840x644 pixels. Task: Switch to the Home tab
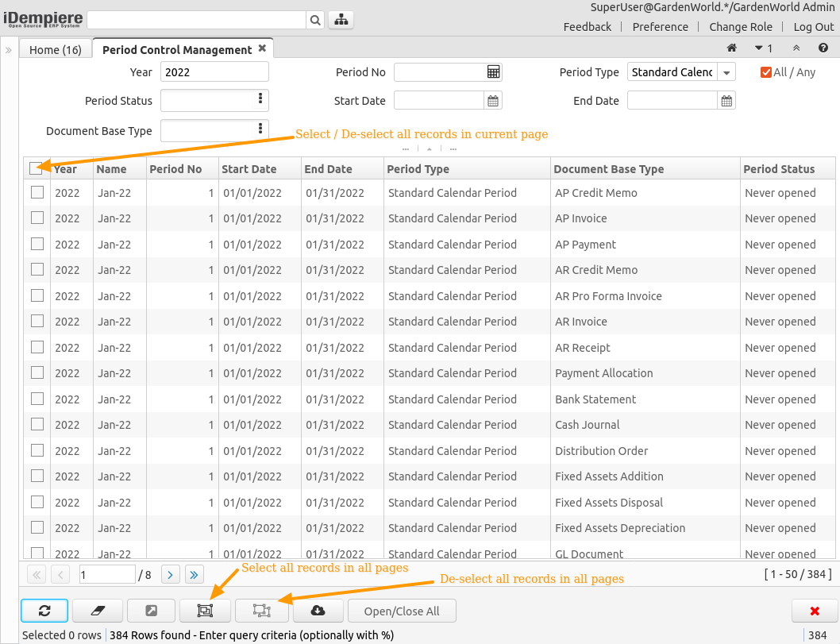pyautogui.click(x=55, y=48)
